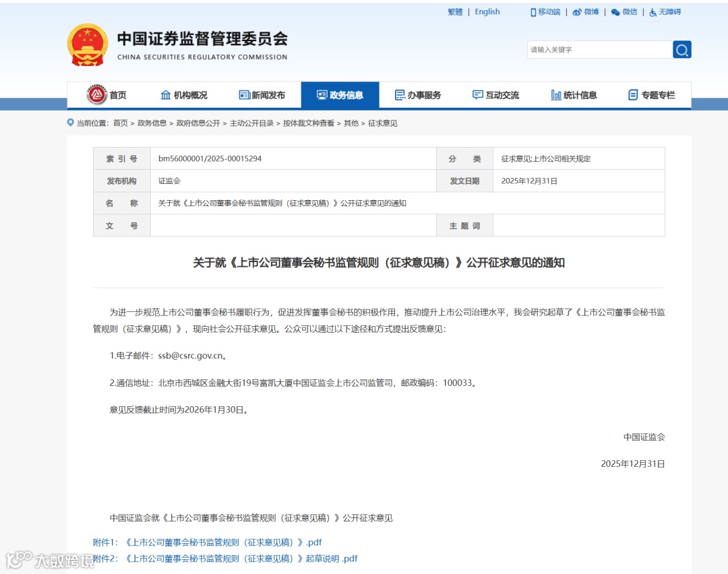This screenshot has height=574, width=728.
Task: Click the bar chart icon beside 统计信息
Action: click(555, 95)
